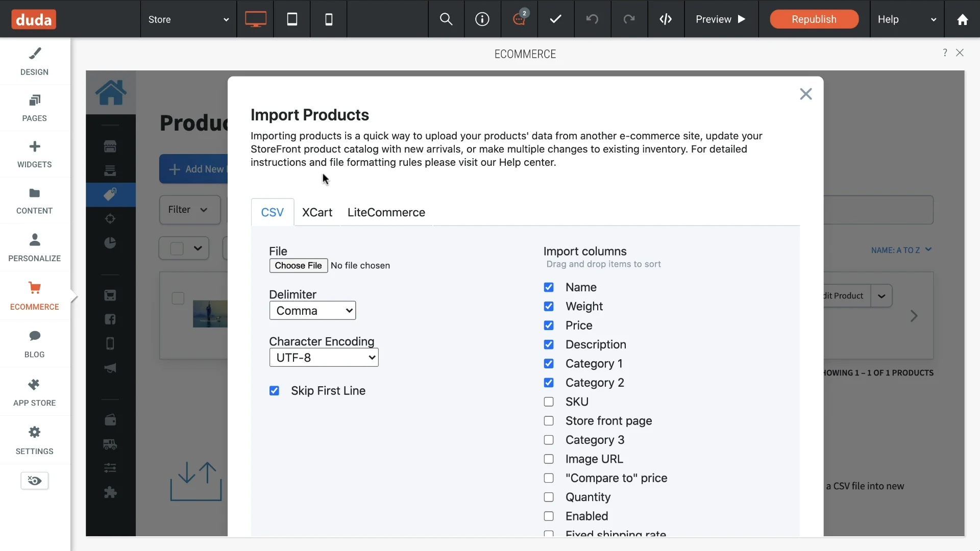Uncheck Skip First Line
The height and width of the screenshot is (551, 980).
click(x=274, y=391)
